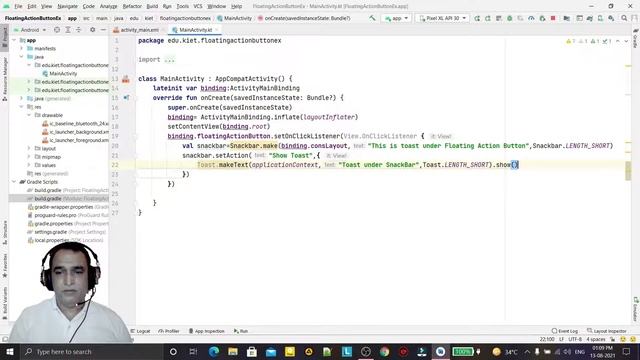Open the Layout Inspector
Viewport: 640px width, 360px height.
pyautogui.click(x=607, y=331)
